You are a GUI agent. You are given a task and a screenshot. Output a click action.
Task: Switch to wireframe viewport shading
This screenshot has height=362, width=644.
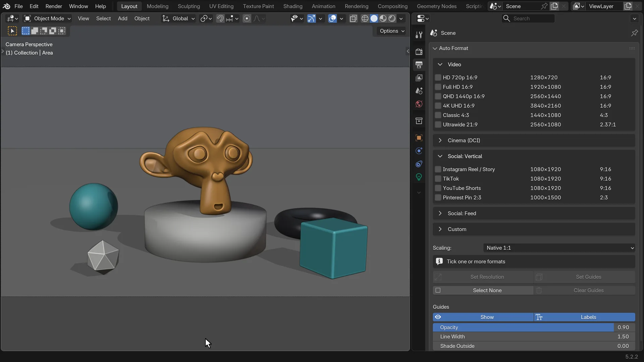coord(365,18)
